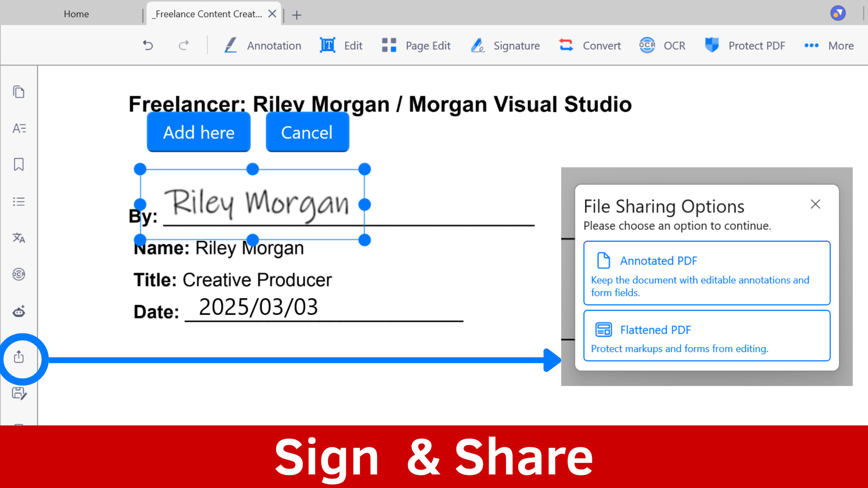
Task: Click the outline list sidebar icon
Action: point(19,202)
